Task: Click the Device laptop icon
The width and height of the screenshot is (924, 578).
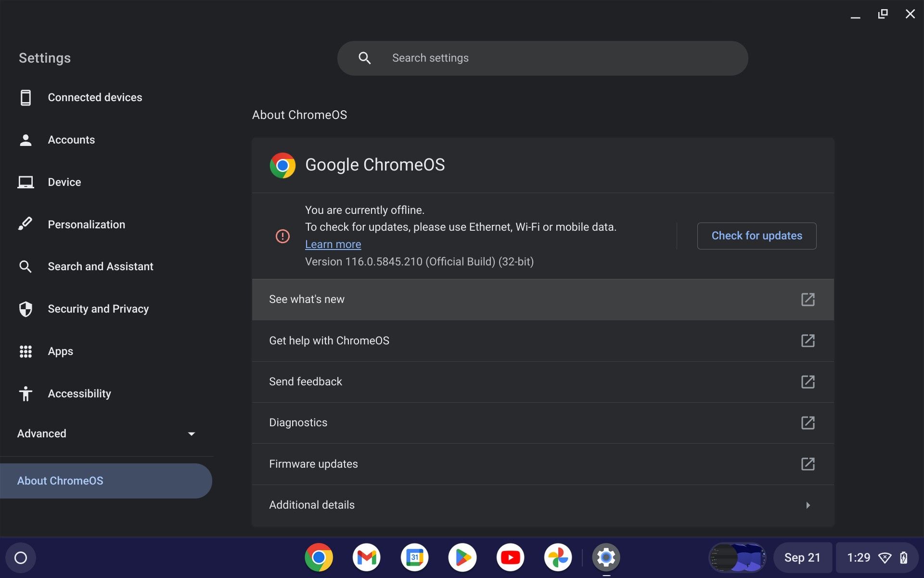Action: 26,182
